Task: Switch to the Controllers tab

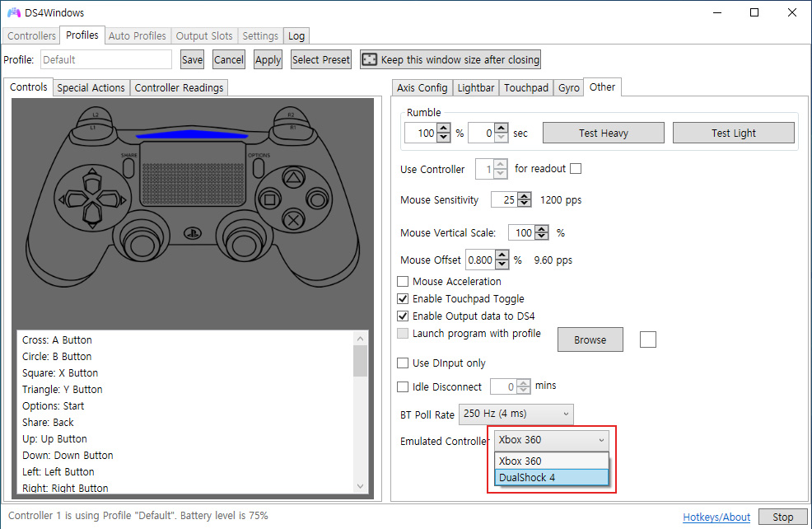Action: [31, 35]
